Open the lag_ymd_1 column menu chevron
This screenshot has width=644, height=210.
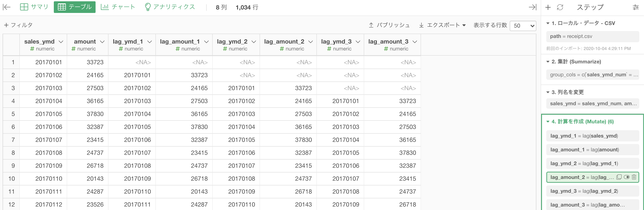(x=150, y=42)
